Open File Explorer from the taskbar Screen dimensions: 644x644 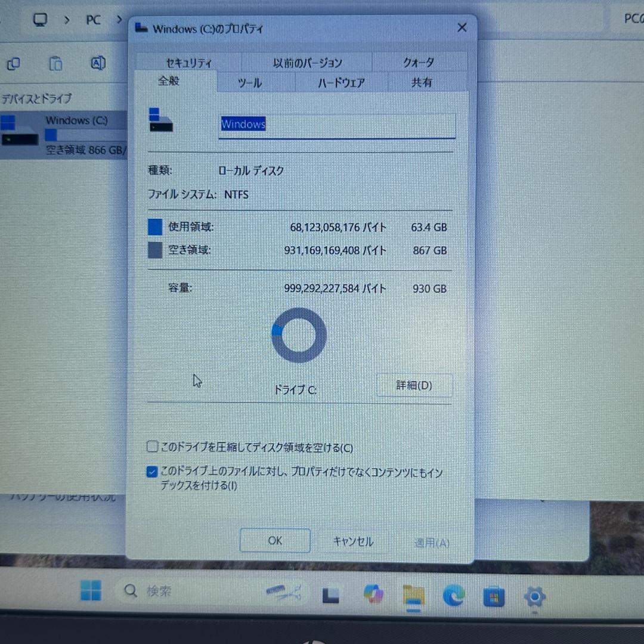click(x=413, y=595)
